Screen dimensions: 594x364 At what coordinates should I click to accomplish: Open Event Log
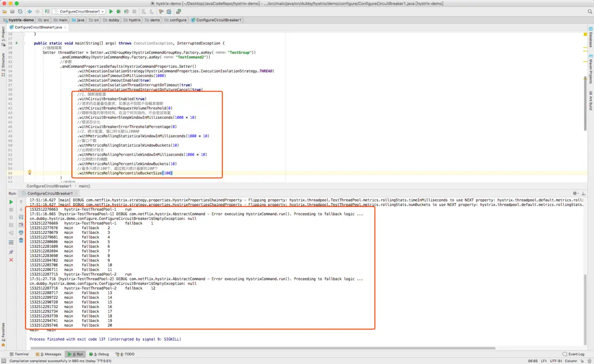(x=573, y=354)
